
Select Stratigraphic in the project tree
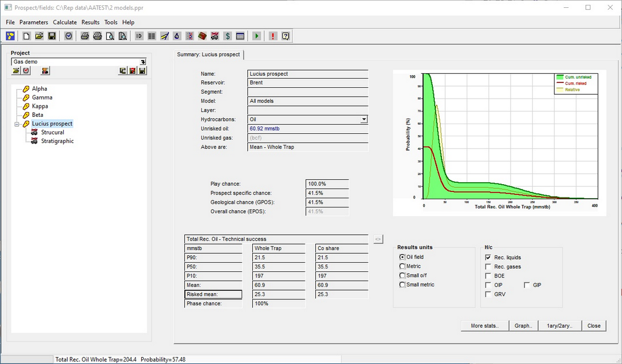click(57, 141)
